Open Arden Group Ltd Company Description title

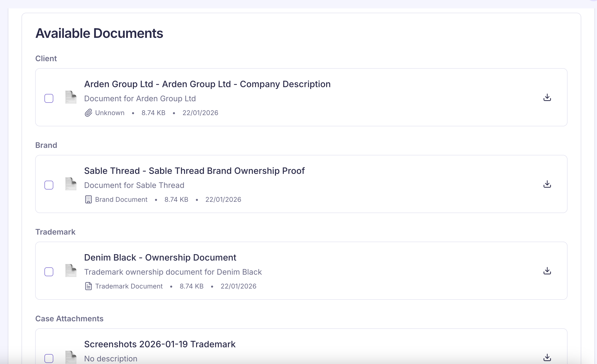(x=207, y=84)
